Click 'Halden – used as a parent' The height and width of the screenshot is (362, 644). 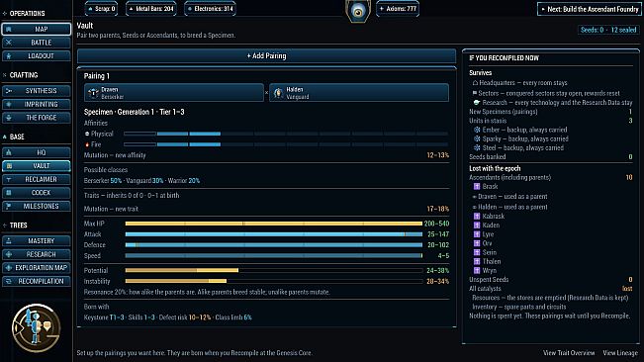click(x=512, y=208)
